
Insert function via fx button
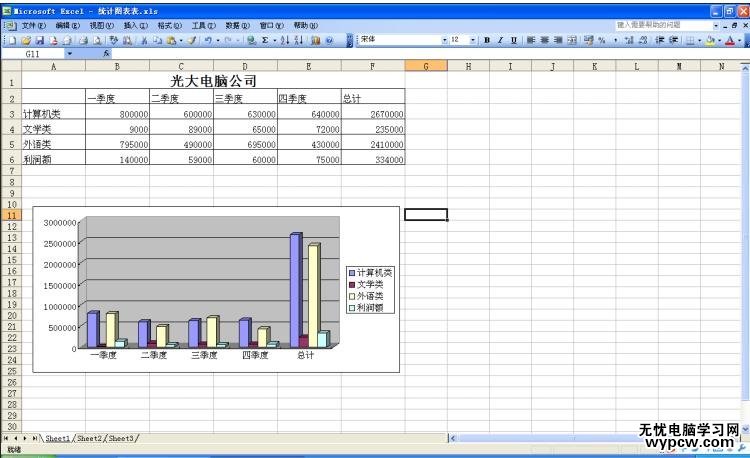point(106,54)
